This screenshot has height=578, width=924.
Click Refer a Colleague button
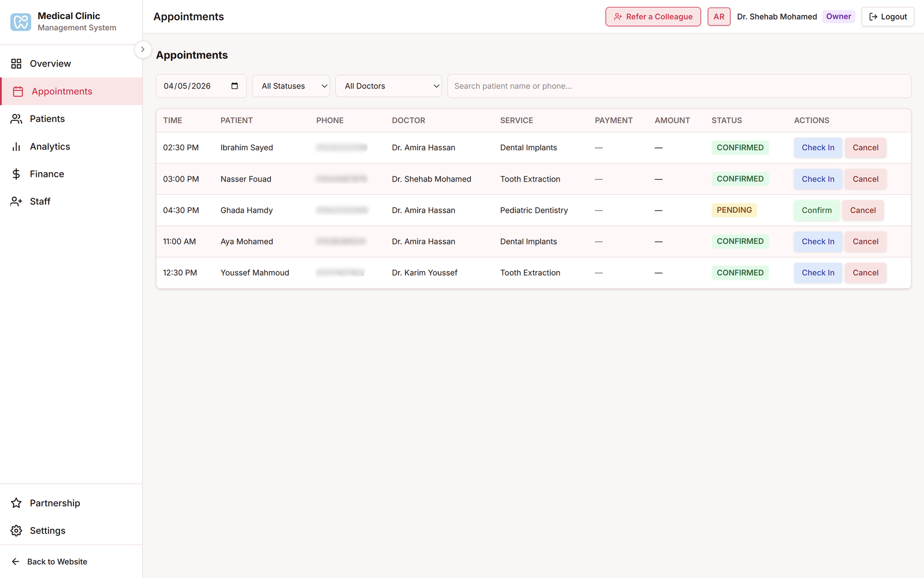pos(653,17)
